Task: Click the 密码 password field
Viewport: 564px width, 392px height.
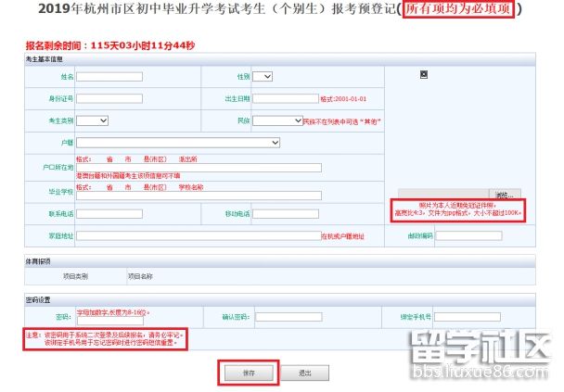Action: tap(109, 317)
